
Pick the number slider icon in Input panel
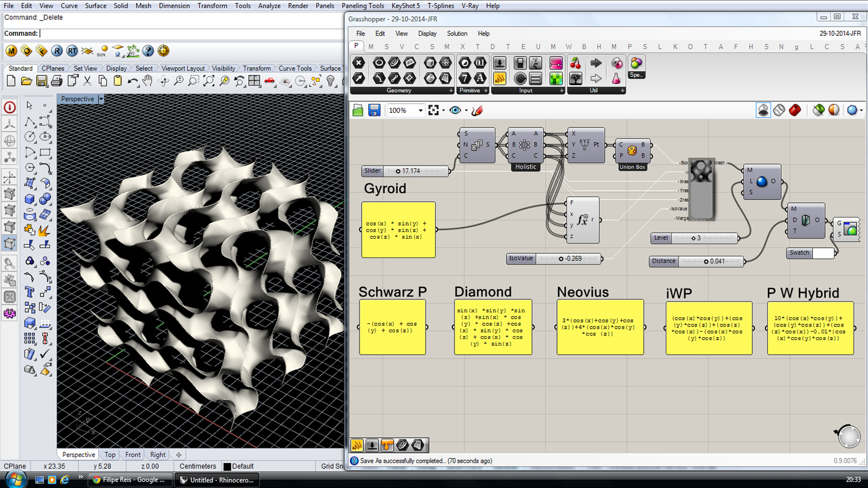click(500, 63)
